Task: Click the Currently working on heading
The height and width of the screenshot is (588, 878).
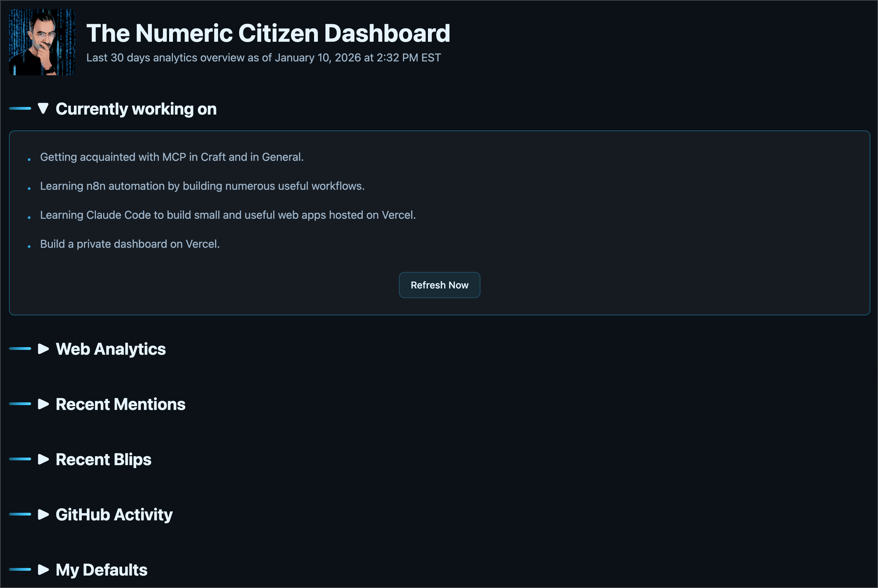Action: pyautogui.click(x=136, y=109)
